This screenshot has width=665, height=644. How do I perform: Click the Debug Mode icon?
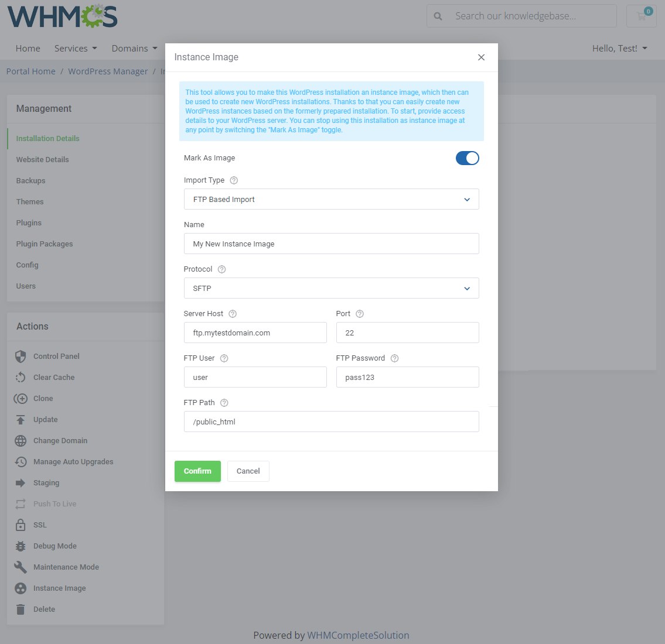pos(20,546)
